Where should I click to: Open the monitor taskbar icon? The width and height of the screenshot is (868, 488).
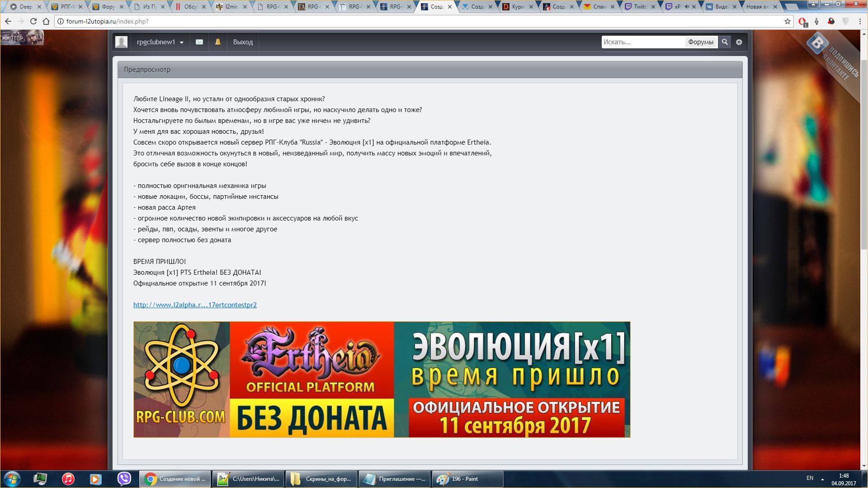(x=40, y=479)
